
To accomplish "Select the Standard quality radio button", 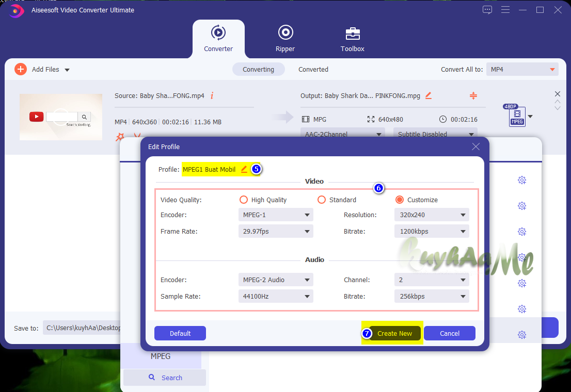I will (322, 200).
